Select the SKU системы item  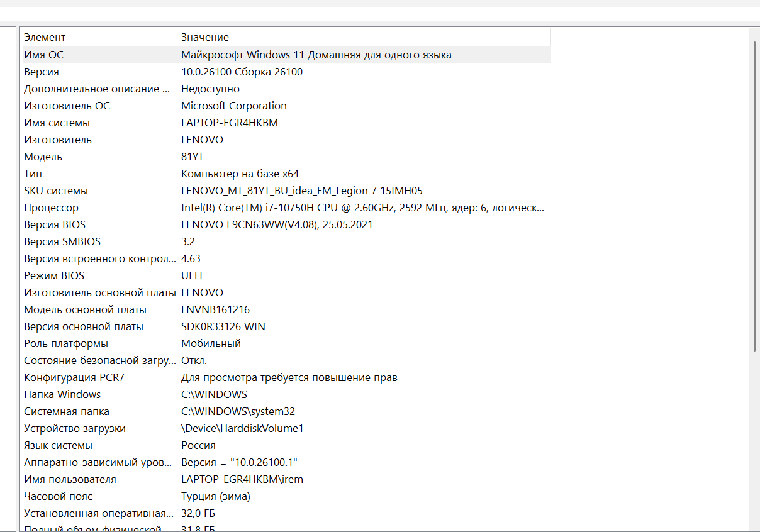coord(56,191)
